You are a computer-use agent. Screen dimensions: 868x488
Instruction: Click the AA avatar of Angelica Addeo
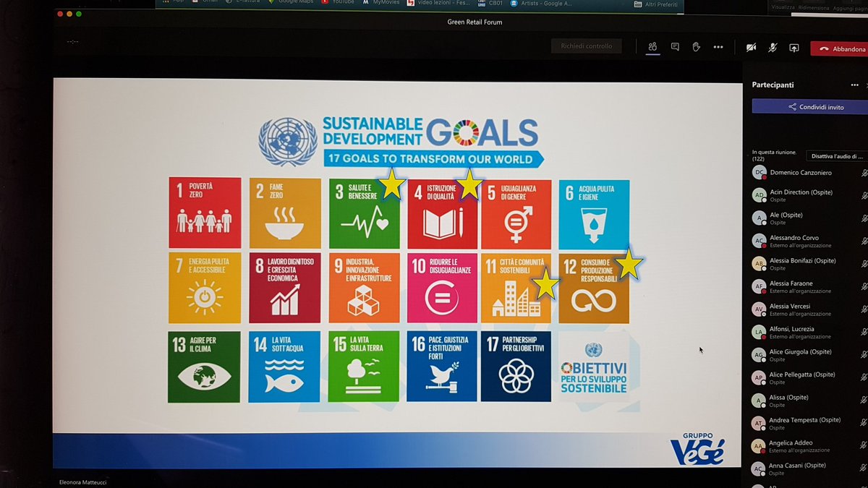tap(759, 446)
